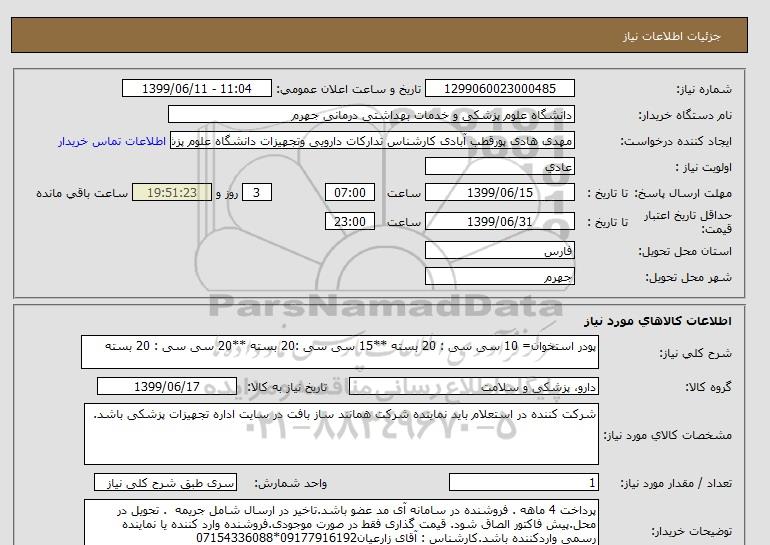770x545 pixels.
Task: Click the label گروه کالا
Action: pos(709,387)
